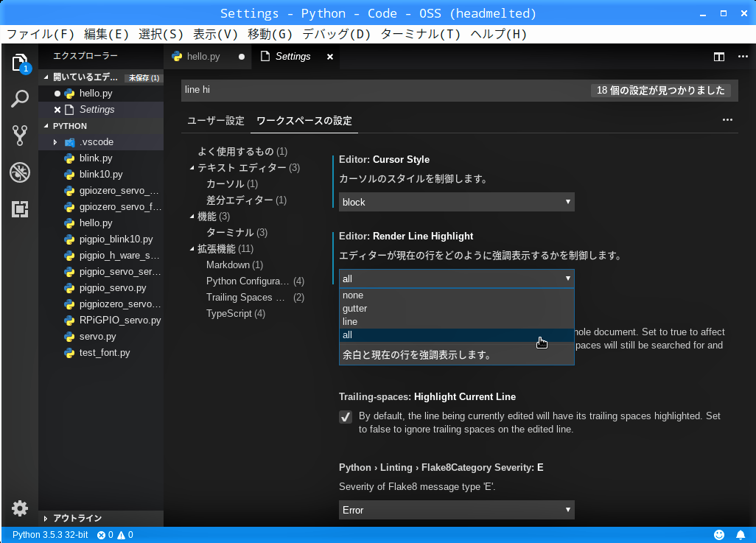This screenshot has height=543, width=756.
Task: Collapse 拡張機能 settings group
Action: tap(192, 249)
